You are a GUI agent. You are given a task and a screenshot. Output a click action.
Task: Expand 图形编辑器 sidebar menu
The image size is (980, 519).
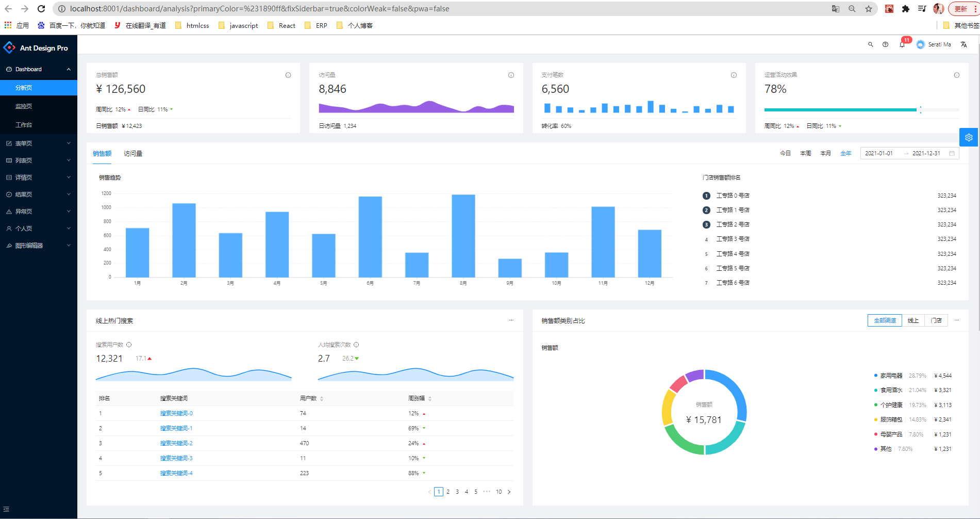[39, 246]
